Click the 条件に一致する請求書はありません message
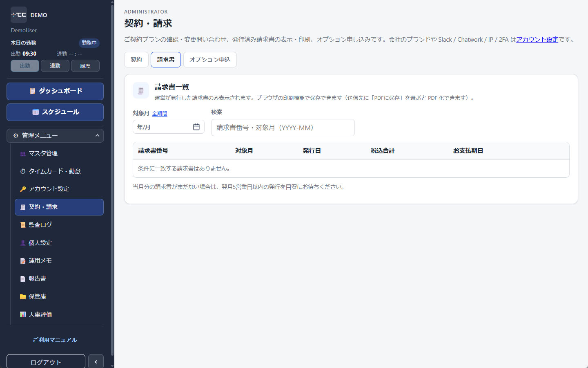 point(184,168)
